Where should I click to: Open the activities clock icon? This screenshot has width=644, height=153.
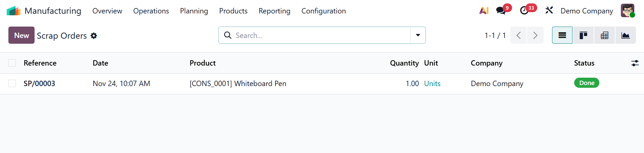click(524, 11)
